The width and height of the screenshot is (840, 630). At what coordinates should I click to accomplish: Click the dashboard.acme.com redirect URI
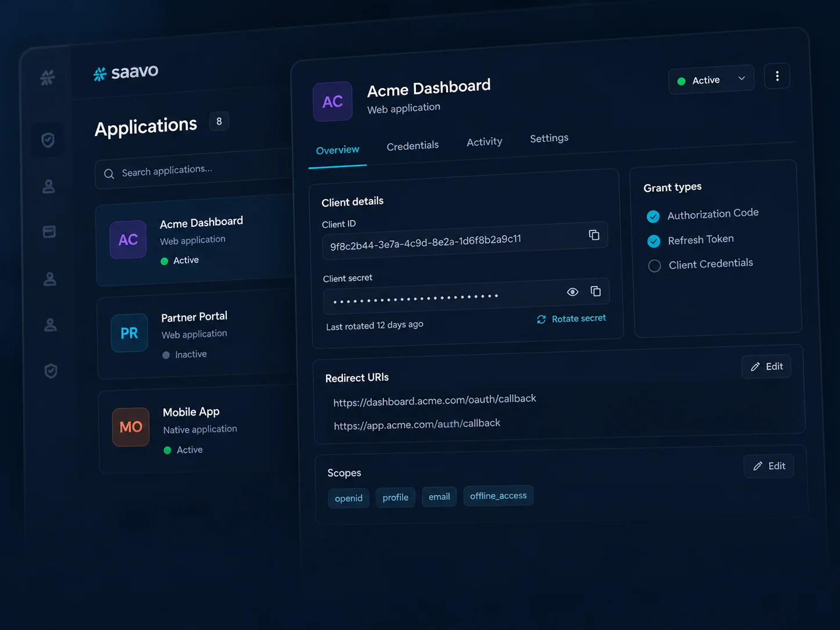coord(435,400)
